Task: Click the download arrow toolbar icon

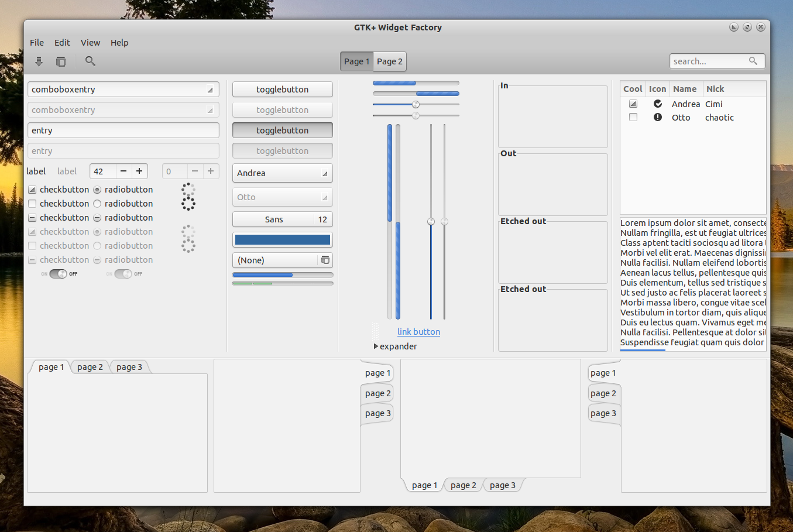Action: (39, 61)
